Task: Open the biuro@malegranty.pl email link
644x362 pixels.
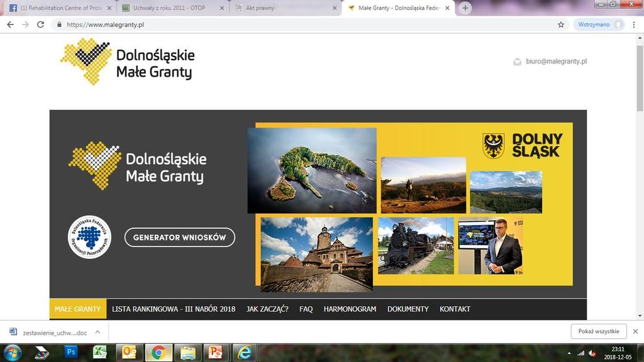Action: tap(556, 61)
